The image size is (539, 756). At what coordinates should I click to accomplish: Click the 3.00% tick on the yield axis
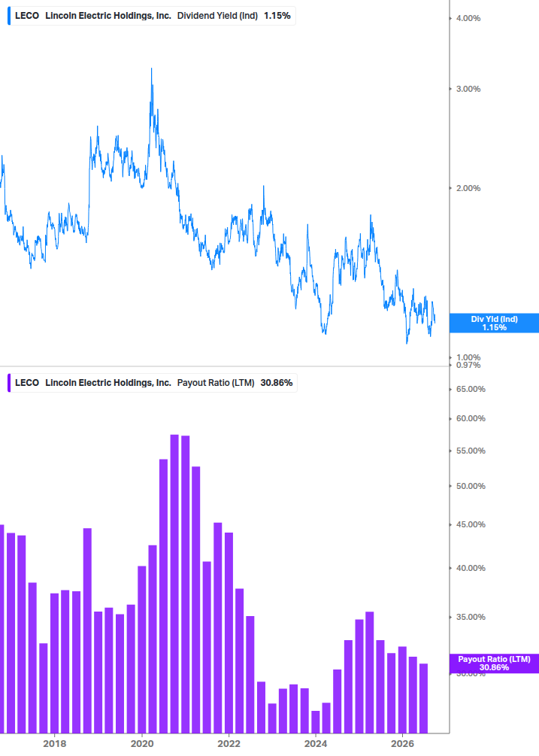[x=468, y=89]
